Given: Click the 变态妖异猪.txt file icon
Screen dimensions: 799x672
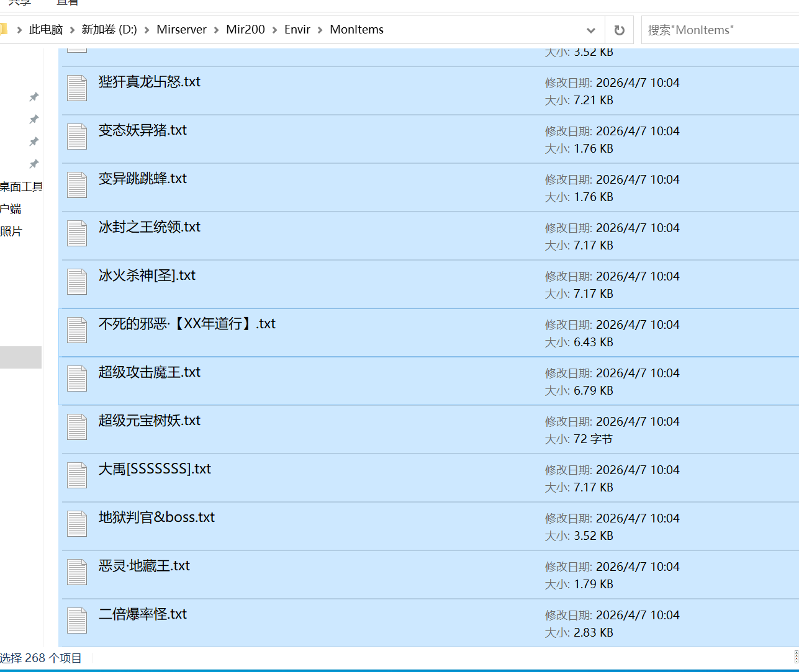Looking at the screenshot, I should point(77,137).
